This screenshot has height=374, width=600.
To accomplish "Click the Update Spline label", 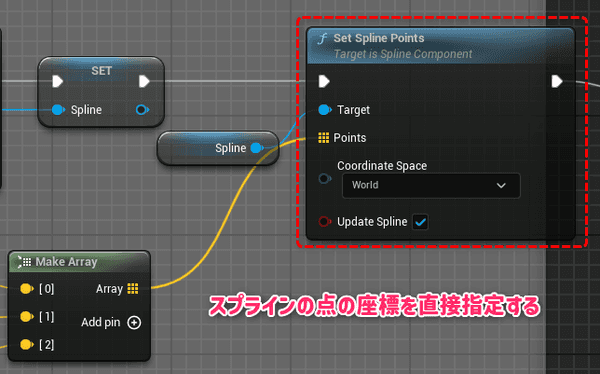I will [372, 222].
